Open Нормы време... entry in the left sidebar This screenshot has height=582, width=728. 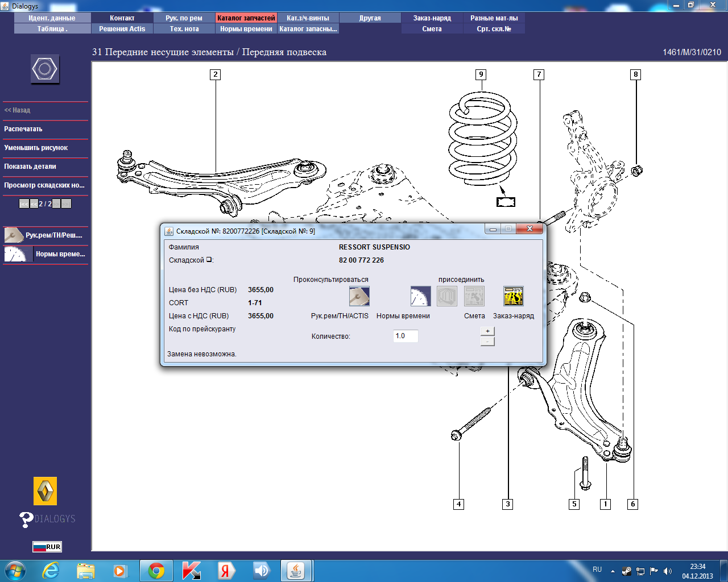point(45,254)
